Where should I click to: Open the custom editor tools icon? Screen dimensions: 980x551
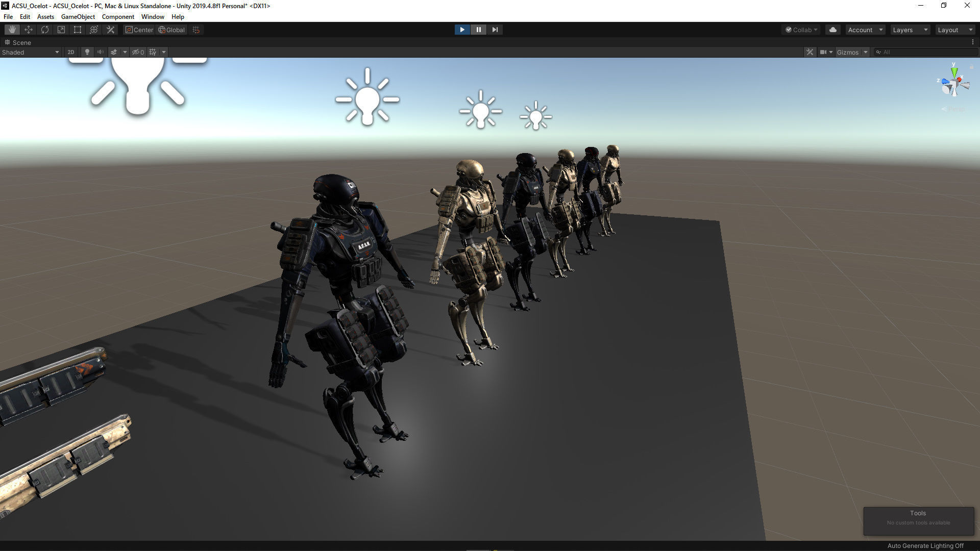click(110, 30)
